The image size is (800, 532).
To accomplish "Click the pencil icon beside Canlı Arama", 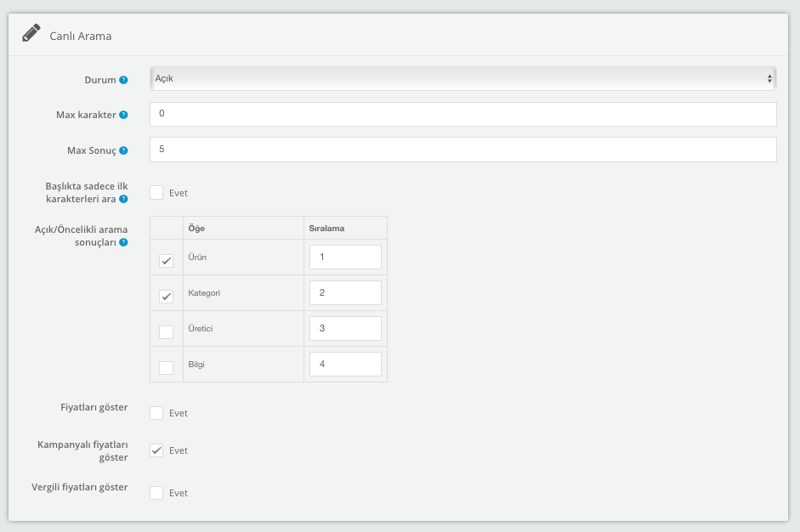I will pos(31,35).
